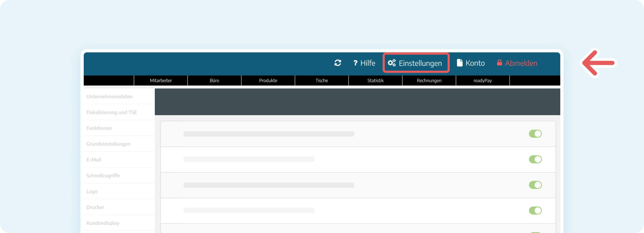Open Unternehmensdaten in sidebar
Viewport: 644px width, 233px height.
pyautogui.click(x=119, y=96)
